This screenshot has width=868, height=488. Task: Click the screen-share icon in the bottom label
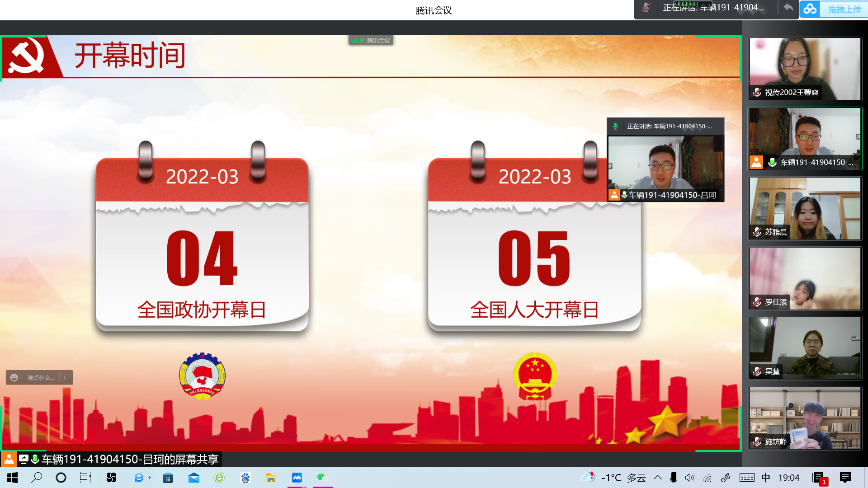(x=24, y=459)
